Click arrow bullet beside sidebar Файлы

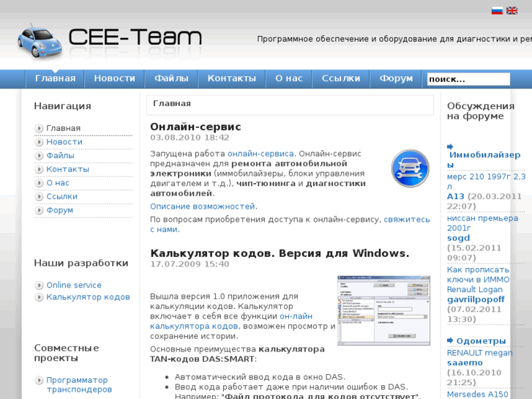pyautogui.click(x=39, y=155)
